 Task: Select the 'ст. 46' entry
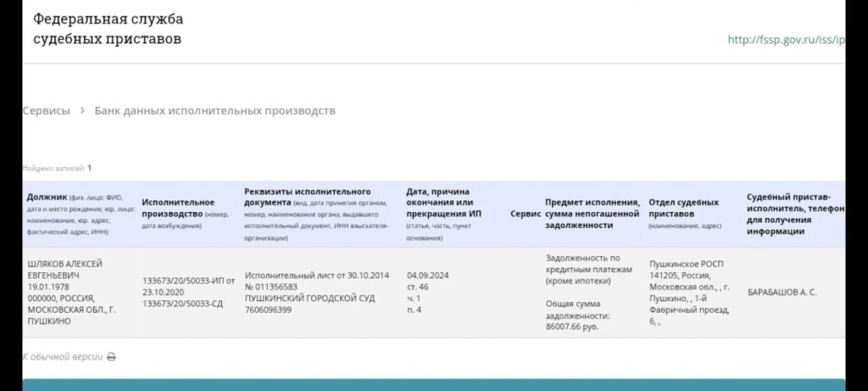pyautogui.click(x=417, y=287)
